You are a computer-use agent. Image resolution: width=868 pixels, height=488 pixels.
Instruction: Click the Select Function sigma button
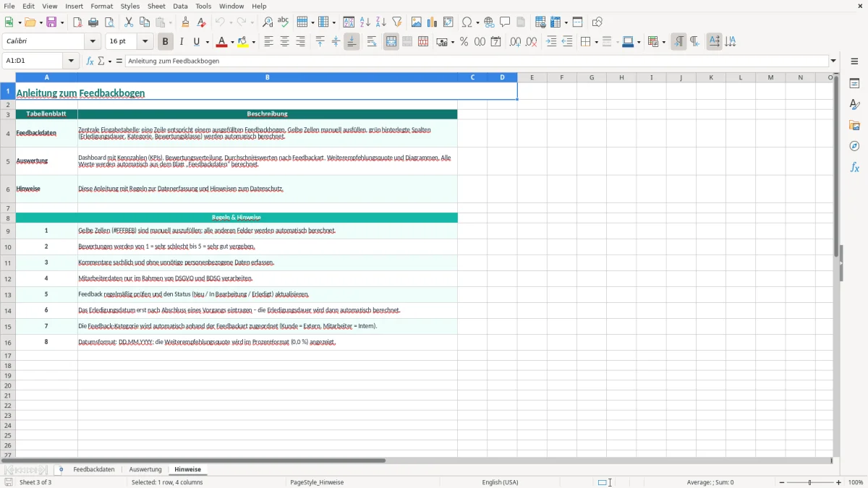pyautogui.click(x=101, y=61)
